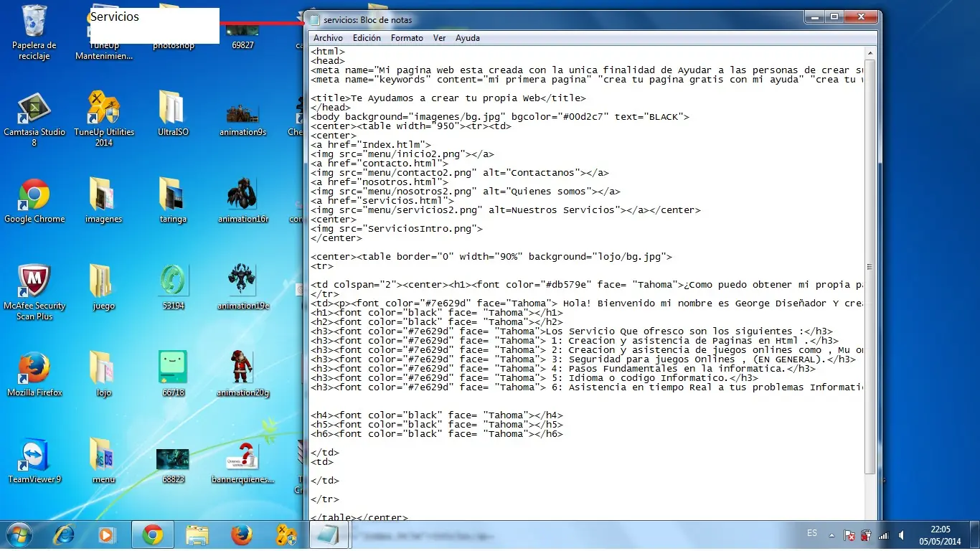Viewport: 980px width, 551px height.
Task: Click the img src="ServiciosIntro.png" line
Action: pos(397,229)
